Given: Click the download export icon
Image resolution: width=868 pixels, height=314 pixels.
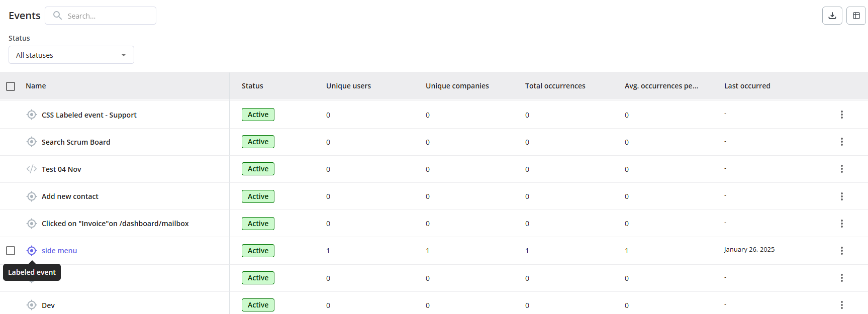Looking at the screenshot, I should tap(832, 16).
